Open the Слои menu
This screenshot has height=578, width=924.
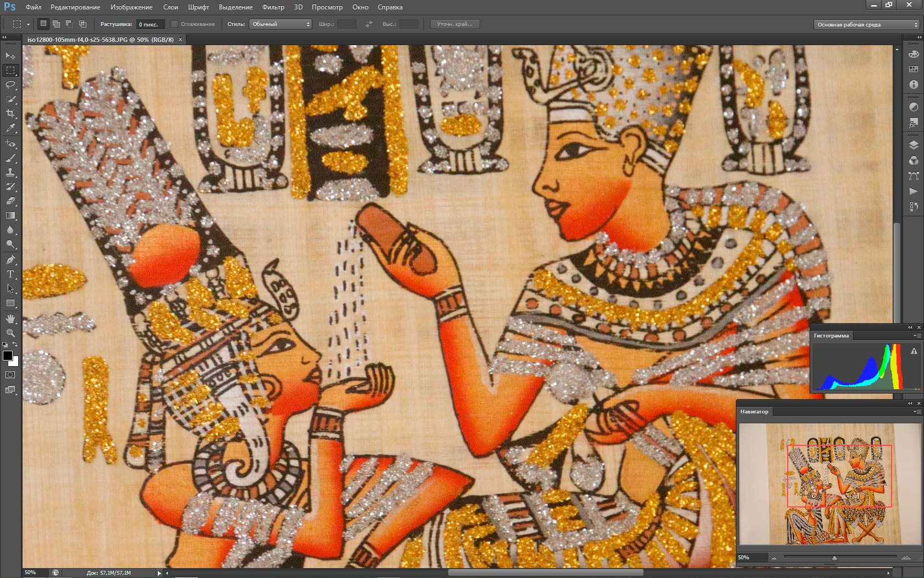[x=170, y=7]
